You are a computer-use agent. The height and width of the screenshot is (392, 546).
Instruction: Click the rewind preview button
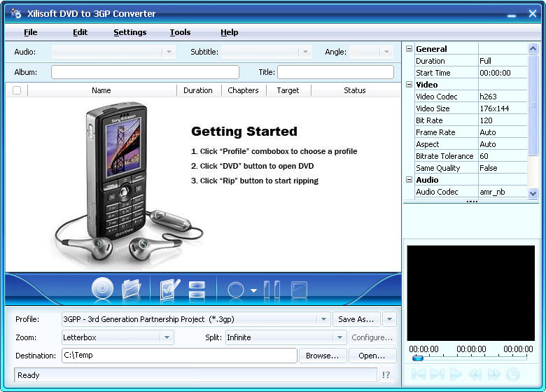click(475, 374)
